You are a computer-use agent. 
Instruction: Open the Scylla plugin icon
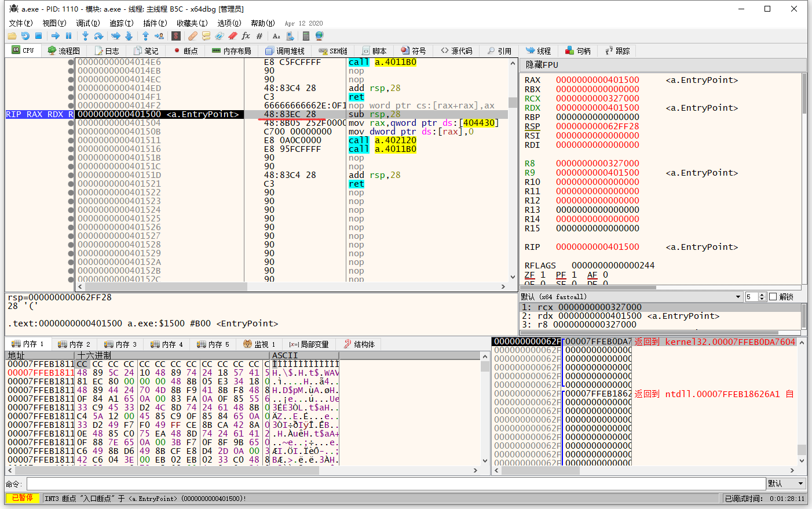[176, 36]
